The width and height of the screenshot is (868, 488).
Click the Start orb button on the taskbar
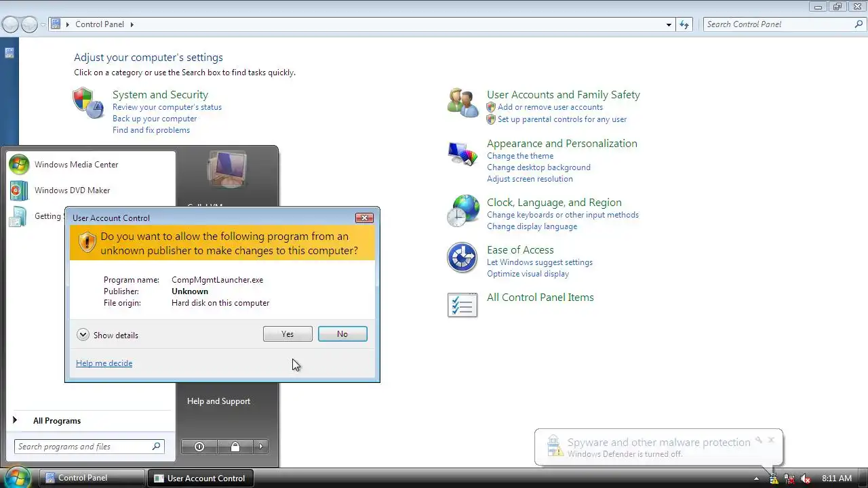click(x=16, y=477)
